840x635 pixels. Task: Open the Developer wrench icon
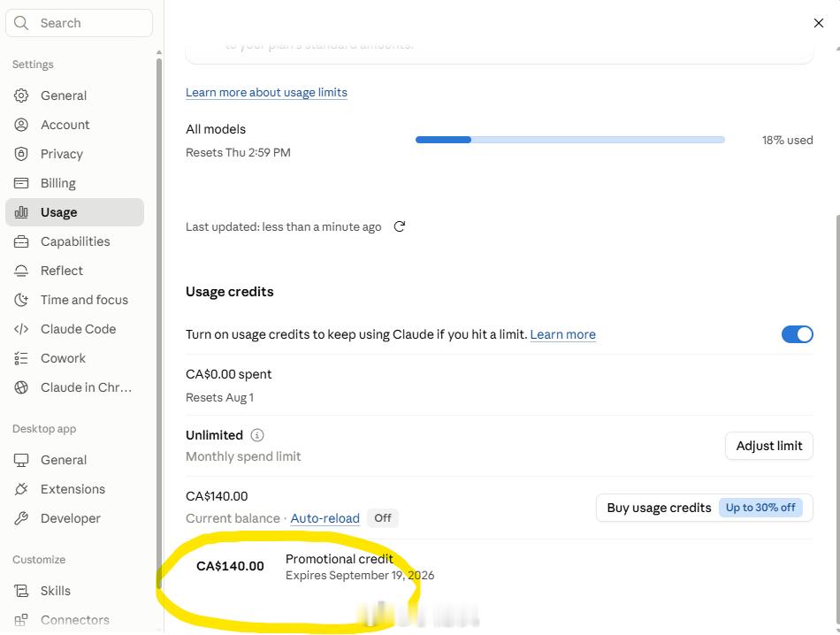click(x=21, y=518)
